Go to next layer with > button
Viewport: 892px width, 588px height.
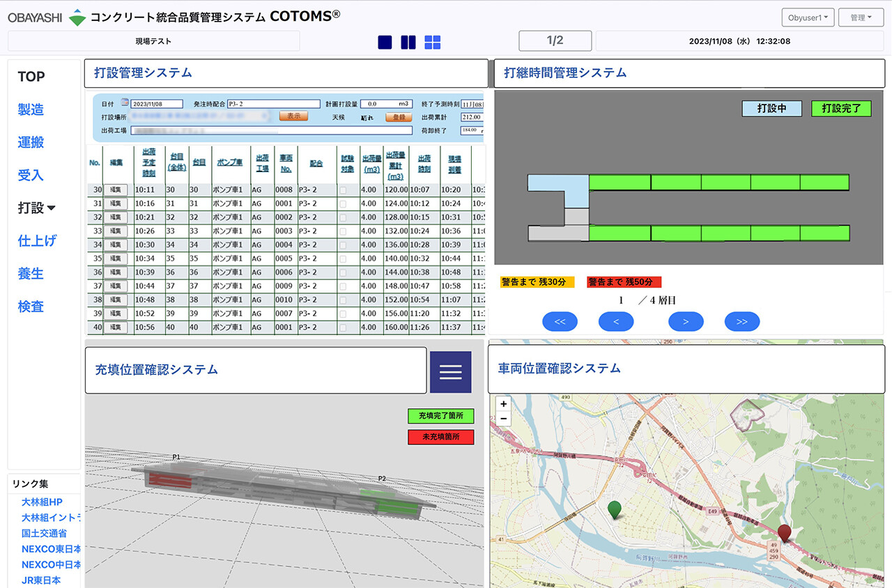pyautogui.click(x=686, y=321)
